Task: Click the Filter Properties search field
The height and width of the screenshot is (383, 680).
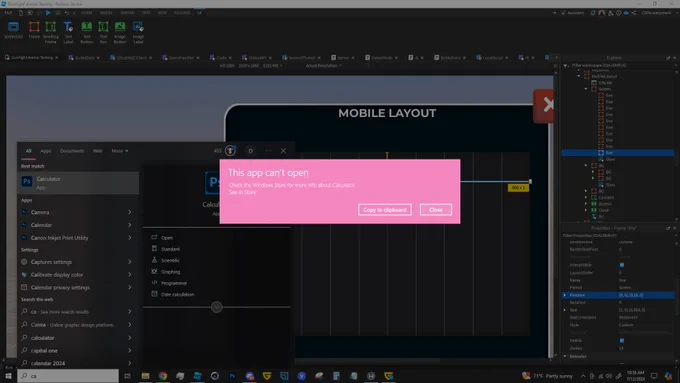Action: (x=618, y=236)
